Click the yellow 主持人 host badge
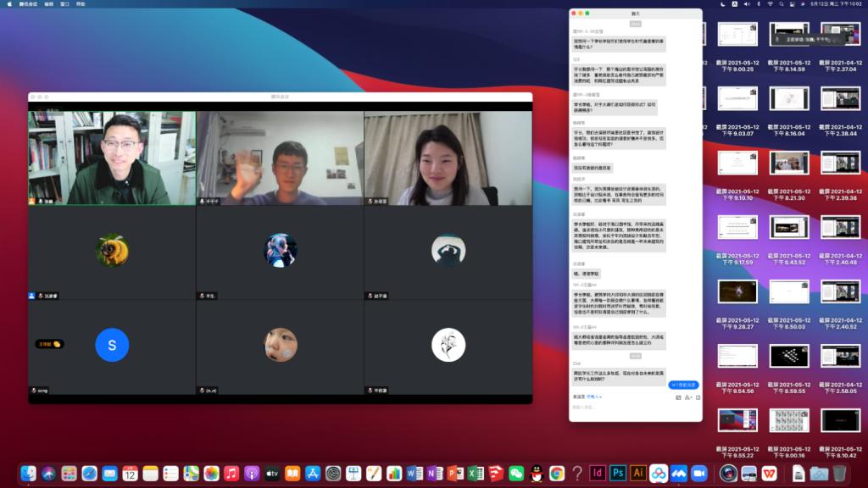 (x=49, y=344)
